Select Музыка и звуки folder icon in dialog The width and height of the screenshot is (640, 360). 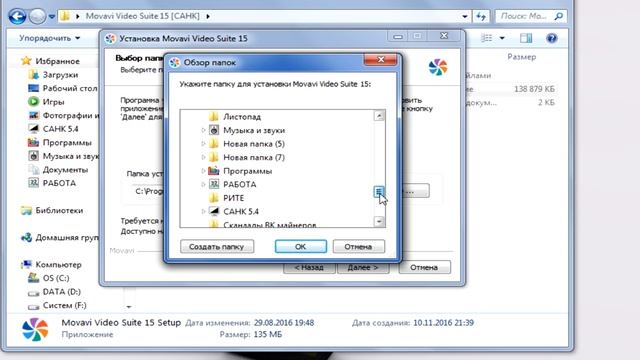214,130
